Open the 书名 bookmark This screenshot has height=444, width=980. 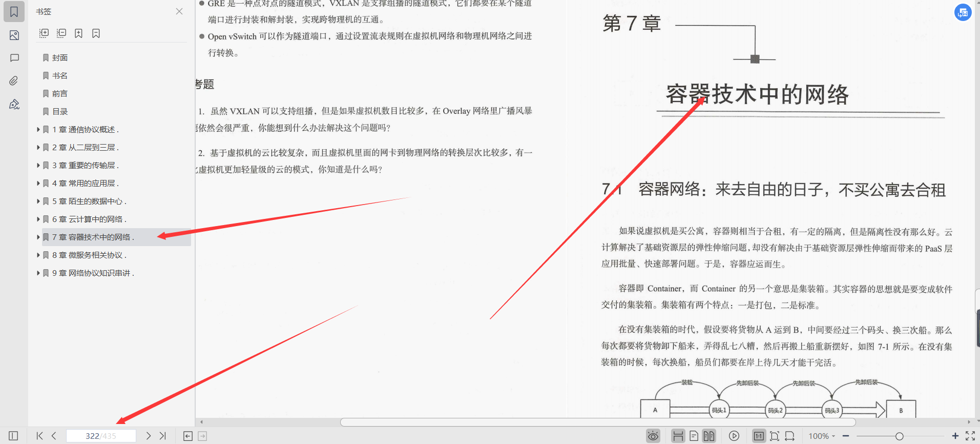tap(60, 76)
